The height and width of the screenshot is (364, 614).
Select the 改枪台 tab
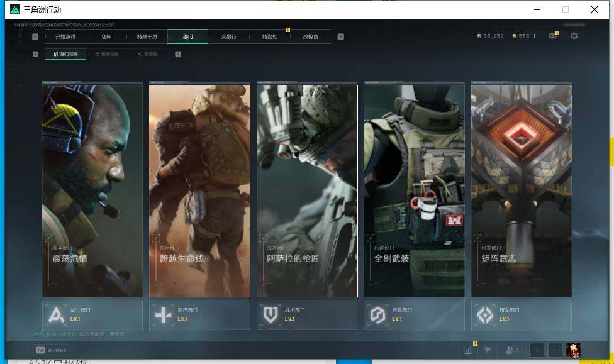tap(310, 36)
